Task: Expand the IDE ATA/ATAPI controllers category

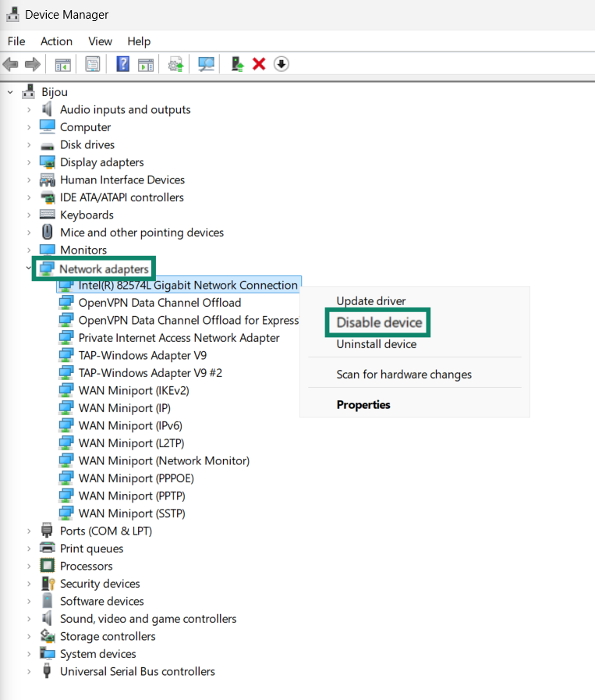Action: pyautogui.click(x=29, y=197)
